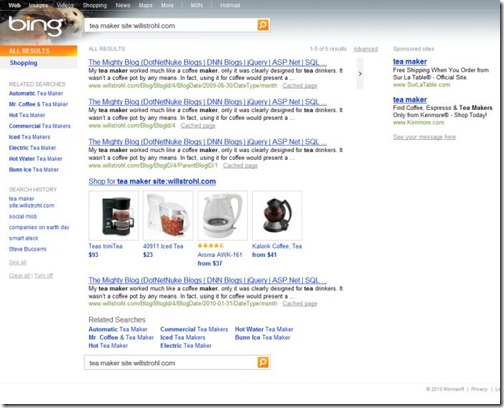Click into the bottom search input field
504x408 pixels.
pos(171,363)
